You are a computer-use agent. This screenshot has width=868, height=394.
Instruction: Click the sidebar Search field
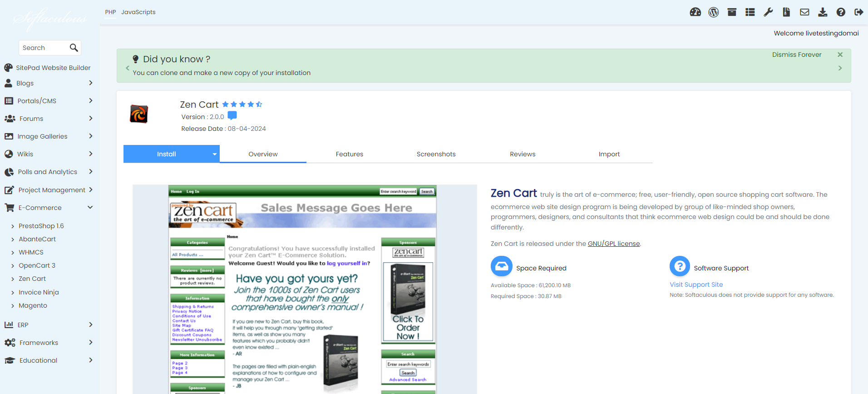point(44,48)
